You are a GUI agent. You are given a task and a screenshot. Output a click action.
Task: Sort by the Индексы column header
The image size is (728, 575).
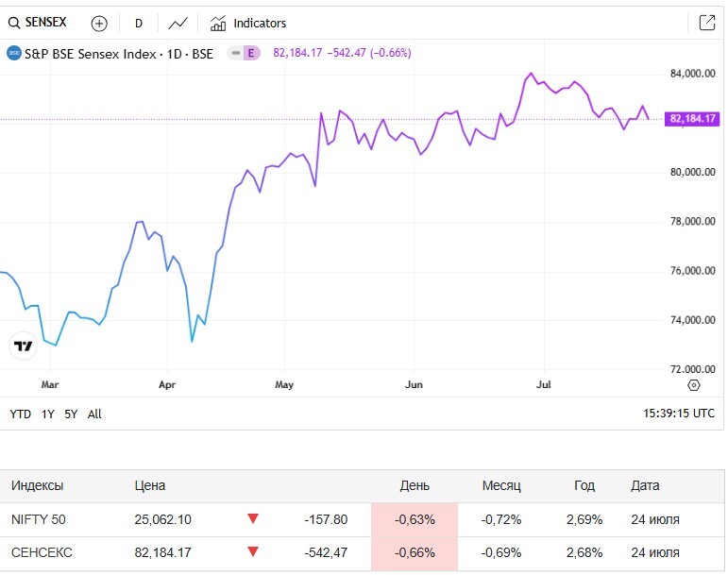point(37,485)
